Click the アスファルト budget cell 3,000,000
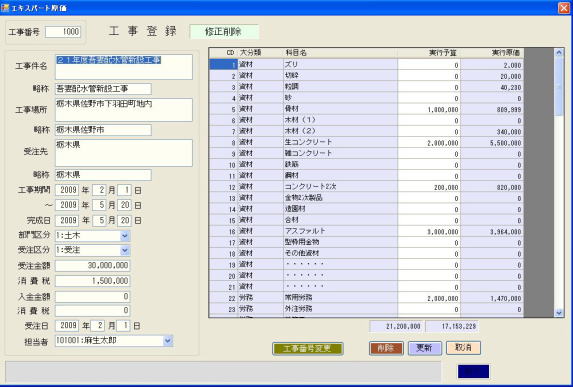Viewport: 573px width, 387px height. click(429, 231)
